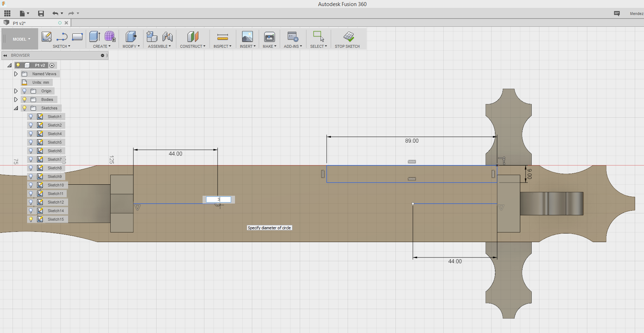Select the Rectangle sketch tool
Image resolution: width=644 pixels, height=333 pixels.
[x=77, y=36]
